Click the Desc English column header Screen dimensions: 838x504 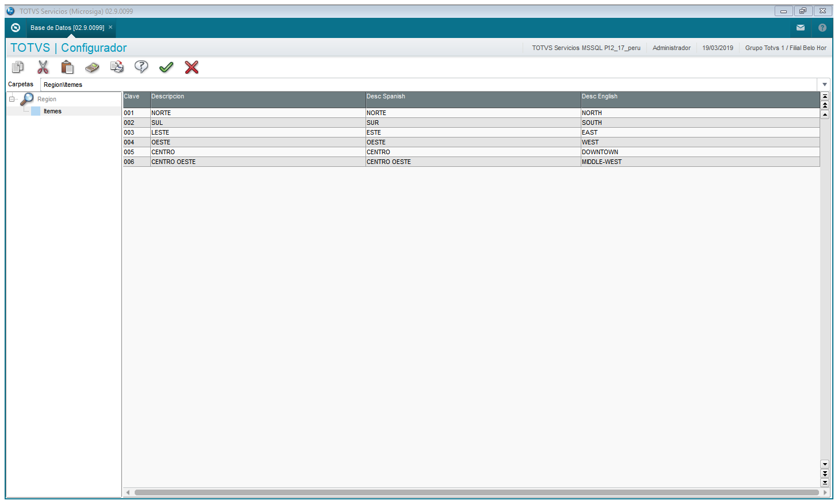(x=700, y=100)
